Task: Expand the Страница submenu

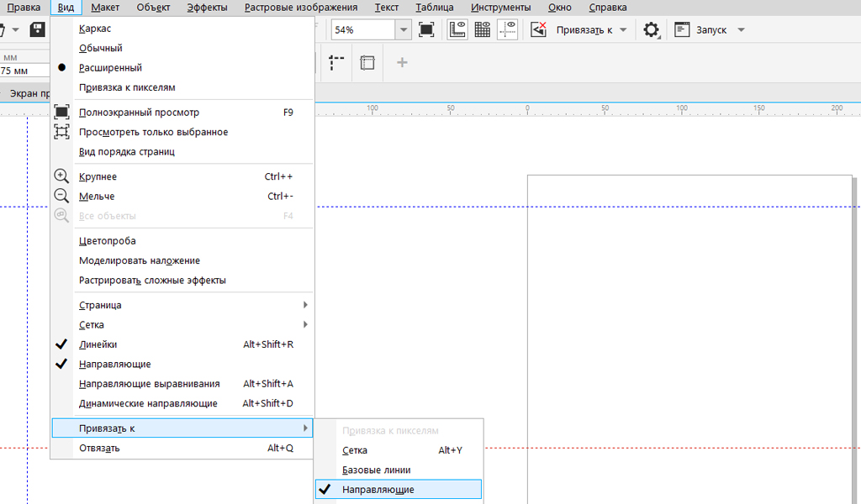Action: click(x=100, y=305)
